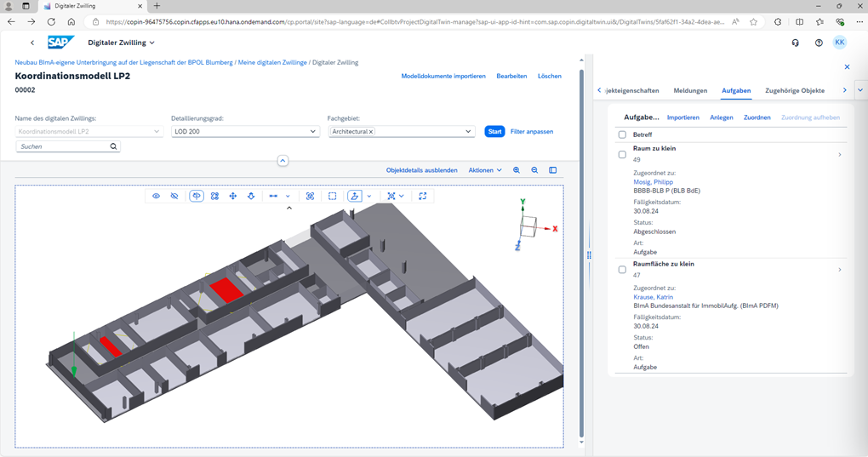This screenshot has height=457, width=868.
Task: Open the Aktionen menu
Action: [485, 170]
